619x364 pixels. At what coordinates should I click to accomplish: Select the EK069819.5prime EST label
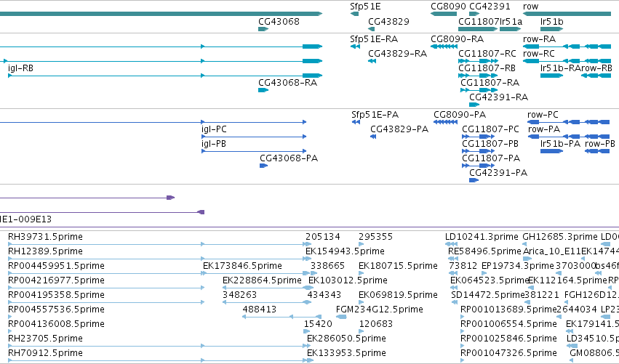pyautogui.click(x=398, y=296)
